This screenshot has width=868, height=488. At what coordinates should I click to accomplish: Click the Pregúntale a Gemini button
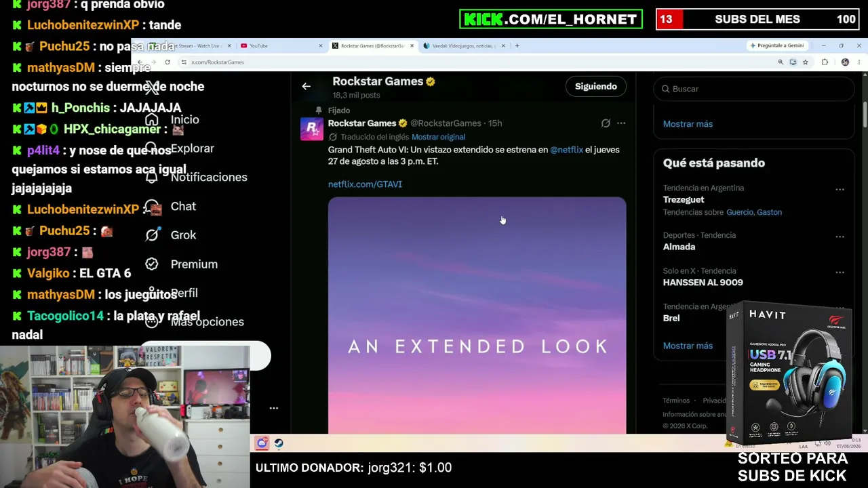pos(776,45)
